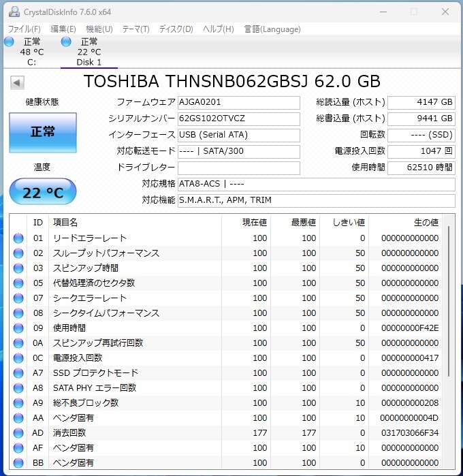463x476 pixels.
Task: Click the standard field ATA8-ACS
Action: pyautogui.click(x=317, y=184)
